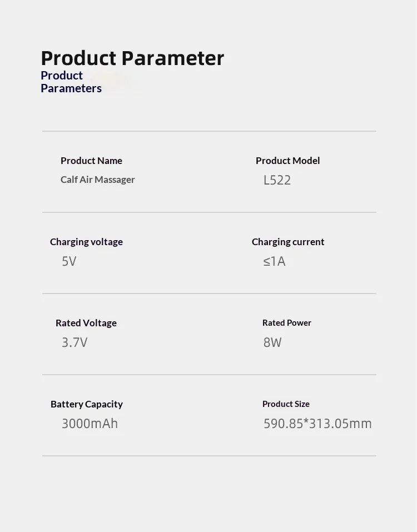Screen dimensions: 417x532
Task: Click the Rated Voltage label
Action: click(86, 323)
